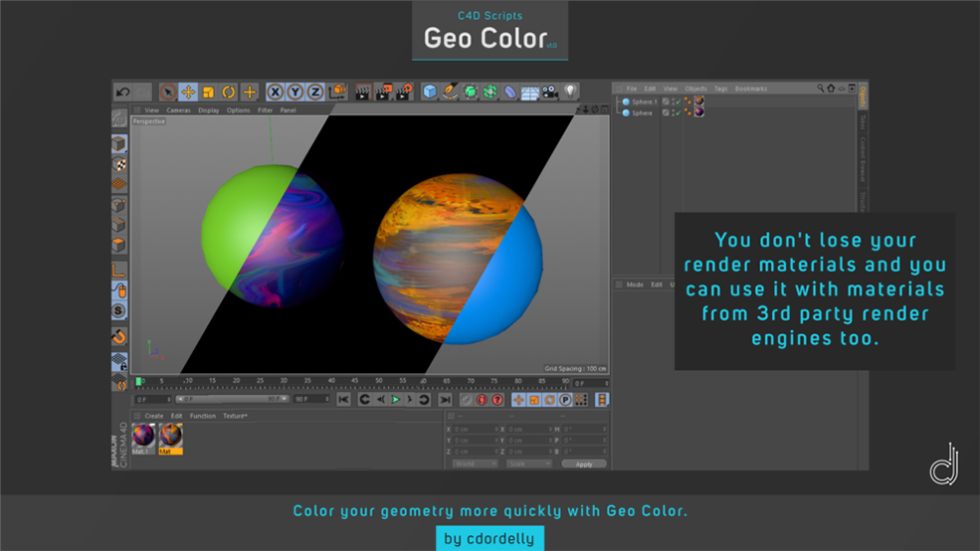
Task: Select the Mat material thumbnail
Action: (170, 439)
